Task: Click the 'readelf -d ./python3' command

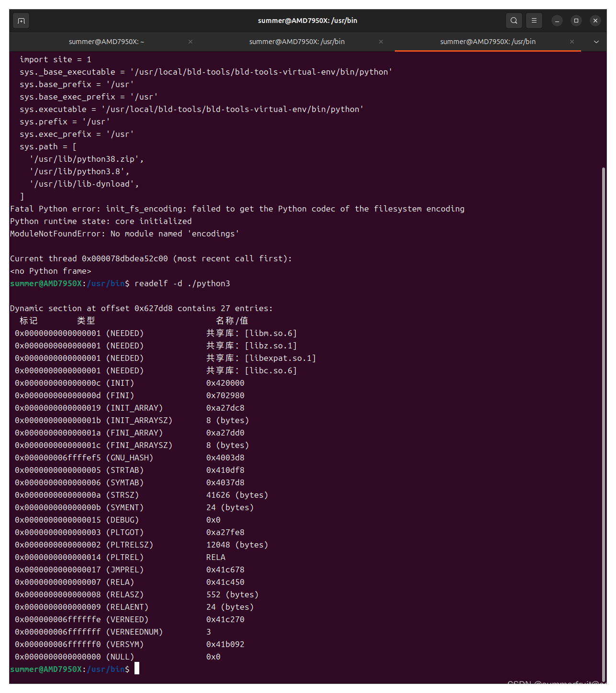Action: (182, 283)
